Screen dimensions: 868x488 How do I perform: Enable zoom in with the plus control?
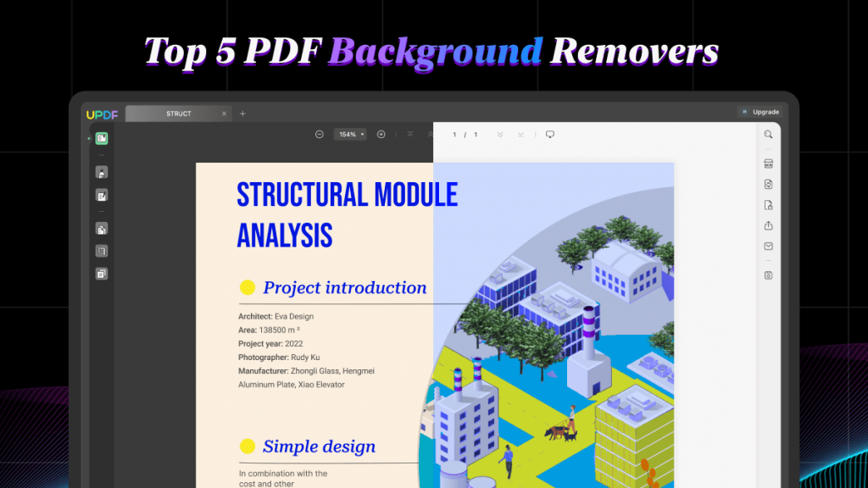point(381,134)
